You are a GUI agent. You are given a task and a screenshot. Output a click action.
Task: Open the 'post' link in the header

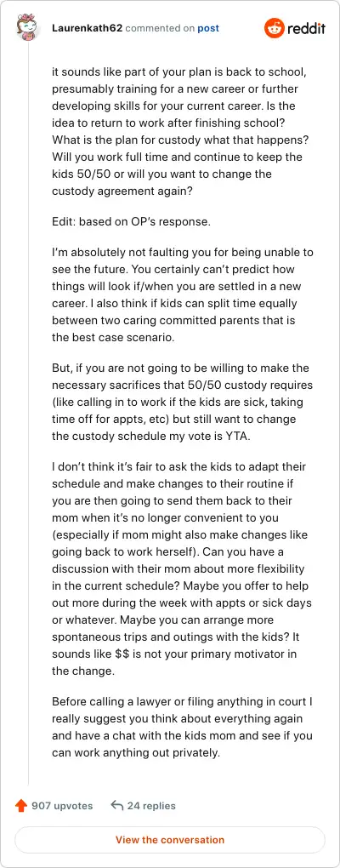coord(208,28)
